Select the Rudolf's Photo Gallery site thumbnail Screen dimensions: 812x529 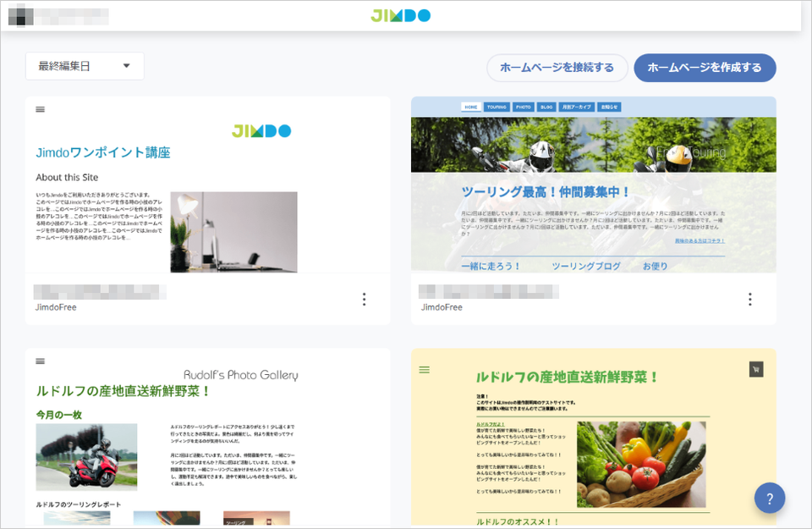coord(208,437)
